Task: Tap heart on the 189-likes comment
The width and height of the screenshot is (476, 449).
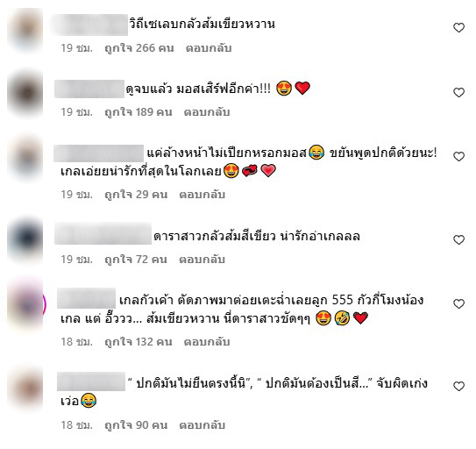Action: (x=458, y=92)
